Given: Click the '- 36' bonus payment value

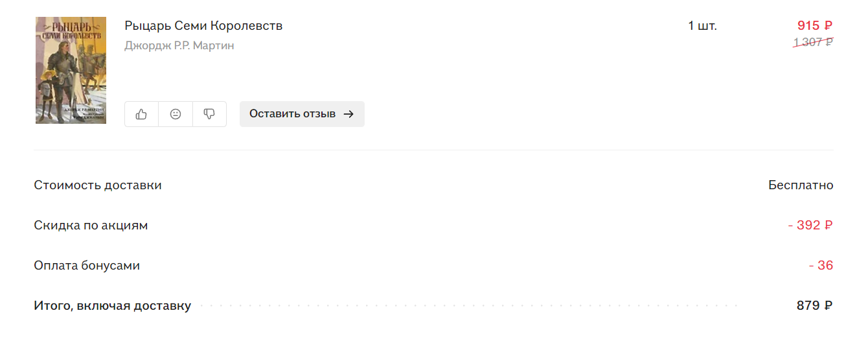Looking at the screenshot, I should pyautogui.click(x=821, y=266).
